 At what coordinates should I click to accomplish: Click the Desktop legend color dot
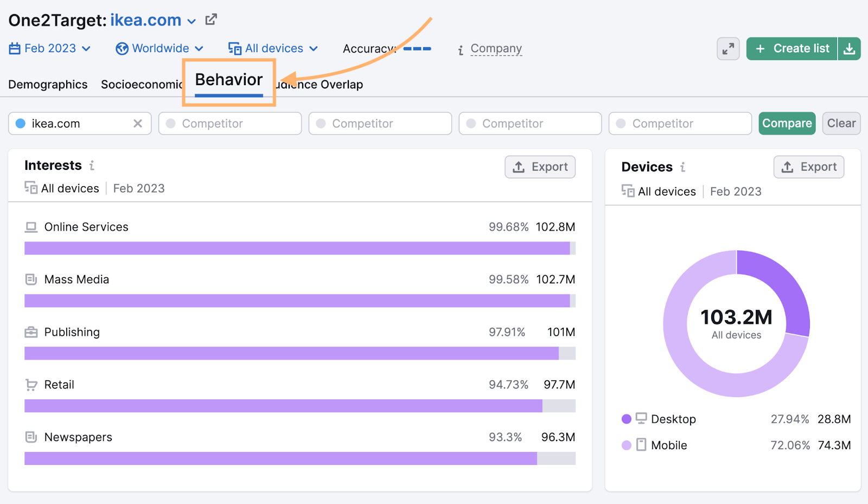(627, 419)
